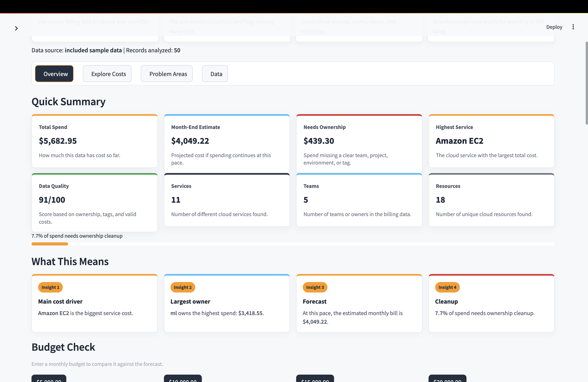The height and width of the screenshot is (382, 588).
Task: Click the Cleanup insight heading
Action: tap(446, 301)
